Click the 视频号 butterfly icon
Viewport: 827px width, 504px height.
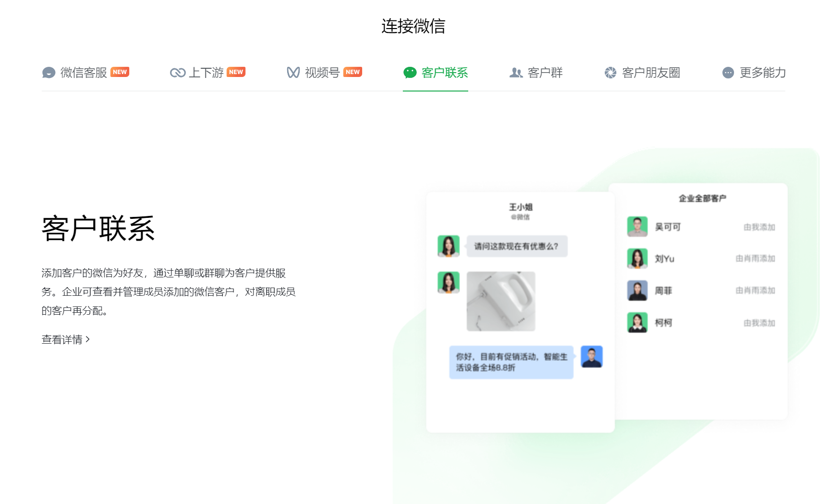coord(293,73)
